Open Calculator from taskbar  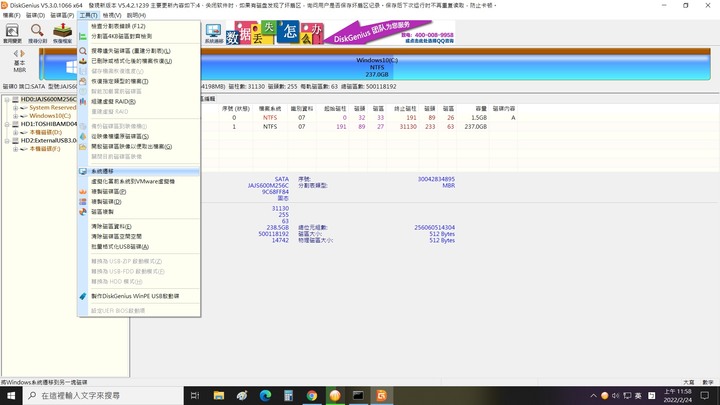[288, 395]
